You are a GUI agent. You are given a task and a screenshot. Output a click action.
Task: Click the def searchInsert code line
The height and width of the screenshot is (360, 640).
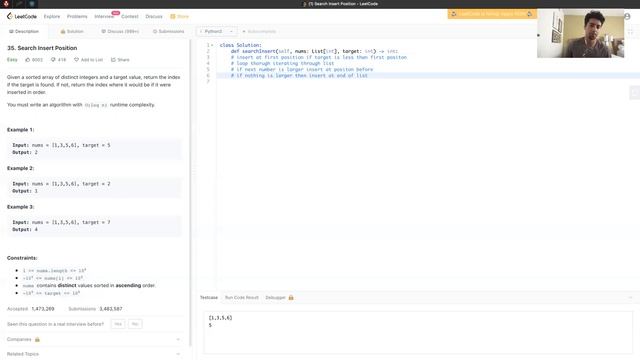[314, 51]
